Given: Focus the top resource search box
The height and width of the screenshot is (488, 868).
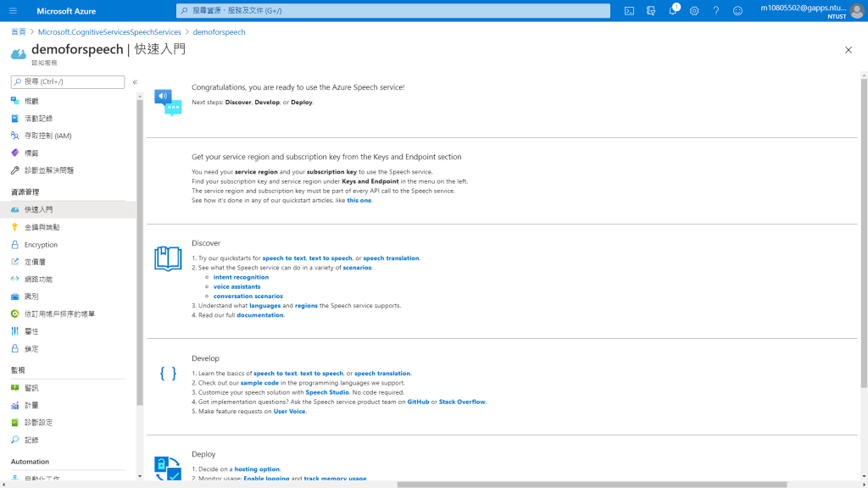Looking at the screenshot, I should (393, 10).
